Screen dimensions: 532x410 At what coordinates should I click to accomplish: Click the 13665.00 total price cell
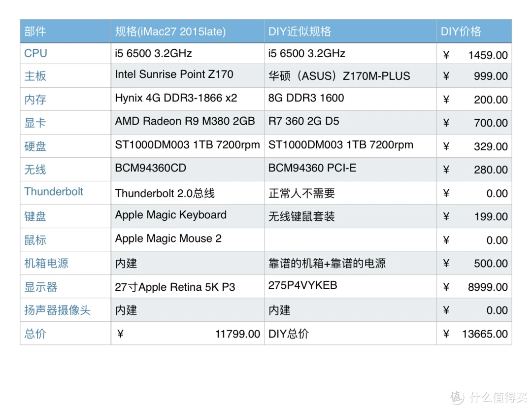474,333
